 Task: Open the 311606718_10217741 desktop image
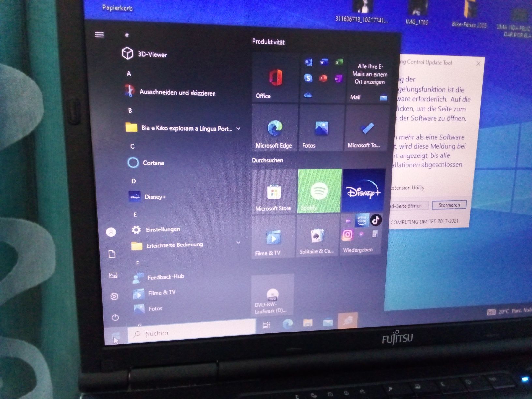[362, 12]
